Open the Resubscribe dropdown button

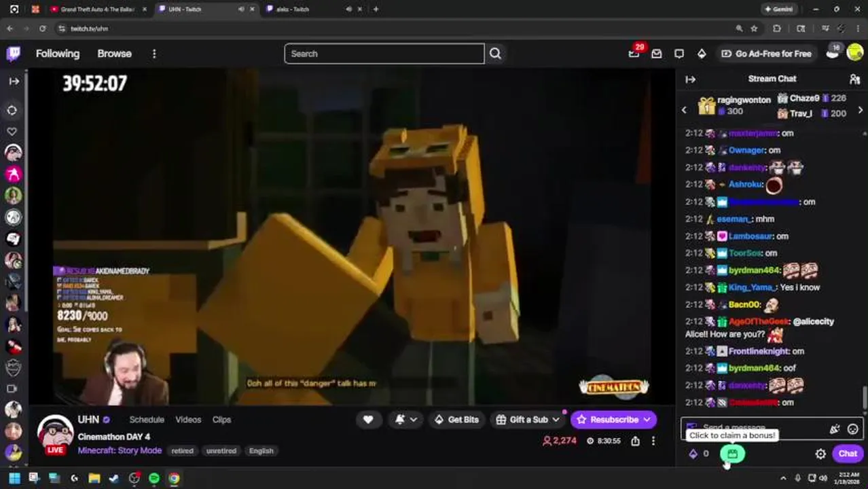point(613,420)
